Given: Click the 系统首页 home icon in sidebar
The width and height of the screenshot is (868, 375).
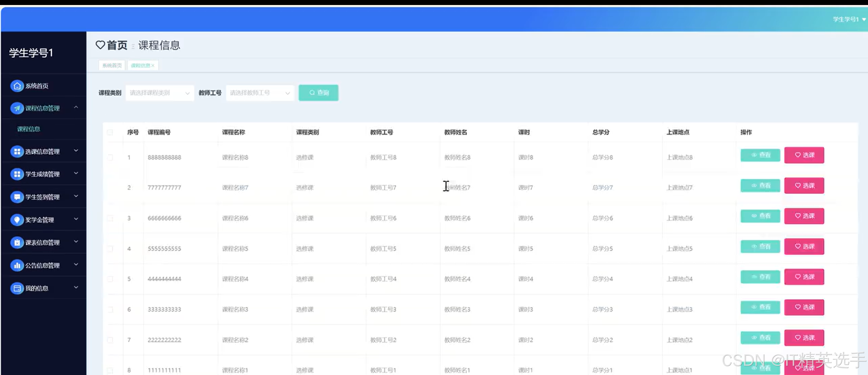Looking at the screenshot, I should click(17, 86).
